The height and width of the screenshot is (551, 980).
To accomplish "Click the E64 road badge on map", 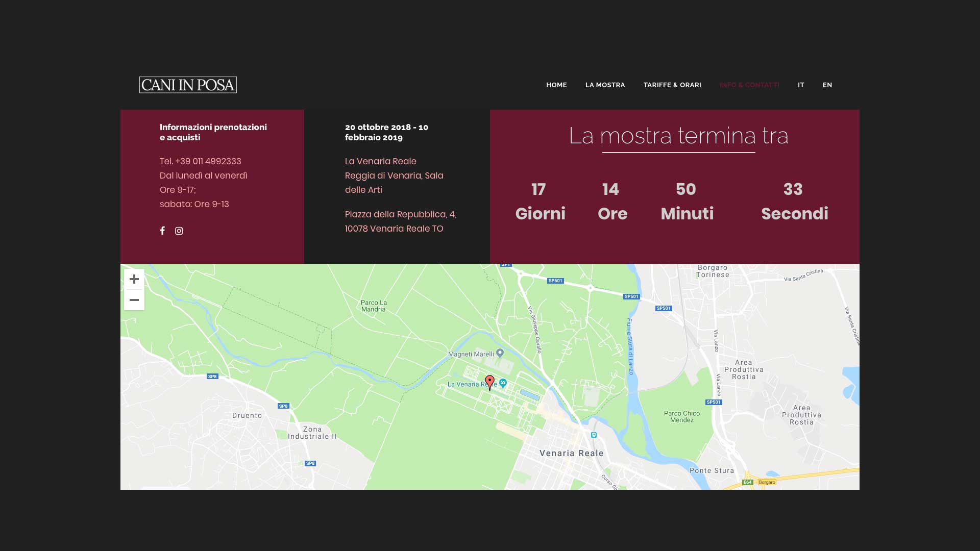I will pos(748,482).
